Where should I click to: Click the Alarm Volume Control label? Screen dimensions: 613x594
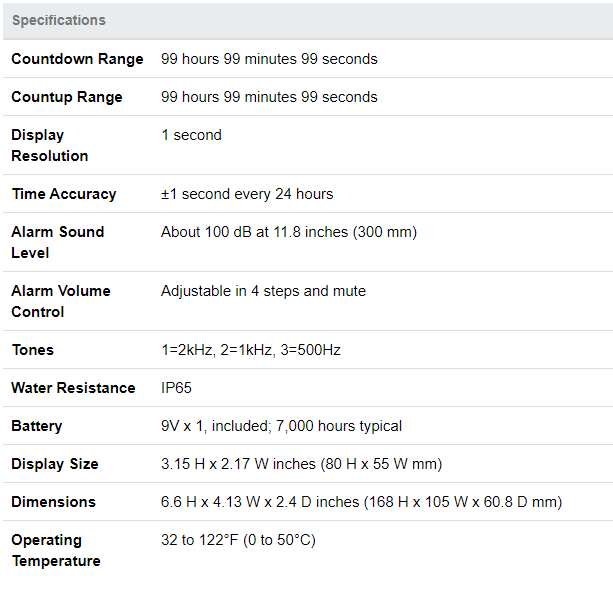click(61, 301)
